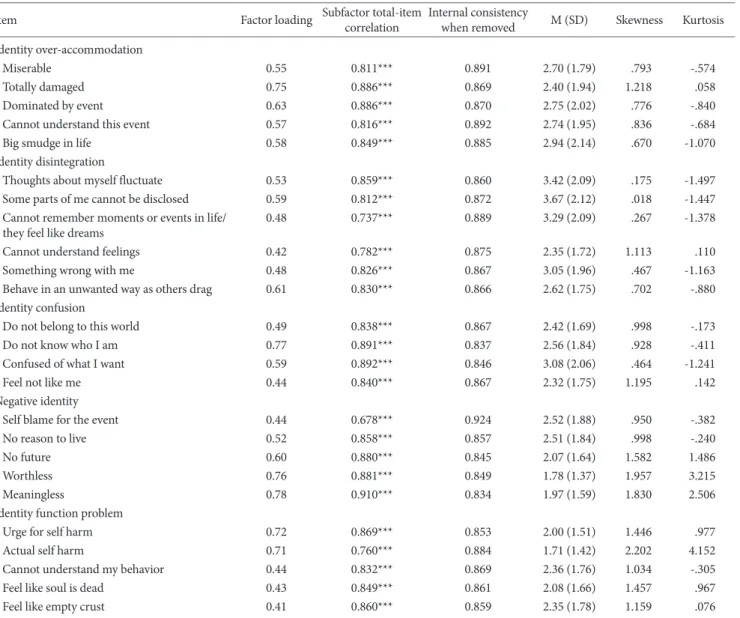The width and height of the screenshot is (740, 618).
Task: Click the 'M (SD)' column header
Action: pyautogui.click(x=569, y=20)
